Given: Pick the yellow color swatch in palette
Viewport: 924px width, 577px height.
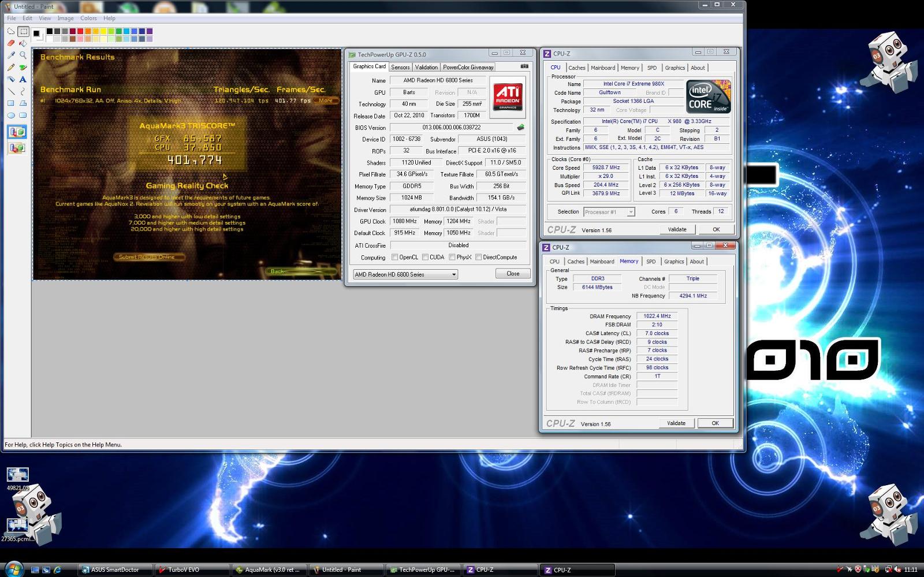Looking at the screenshot, I should coord(103,31).
